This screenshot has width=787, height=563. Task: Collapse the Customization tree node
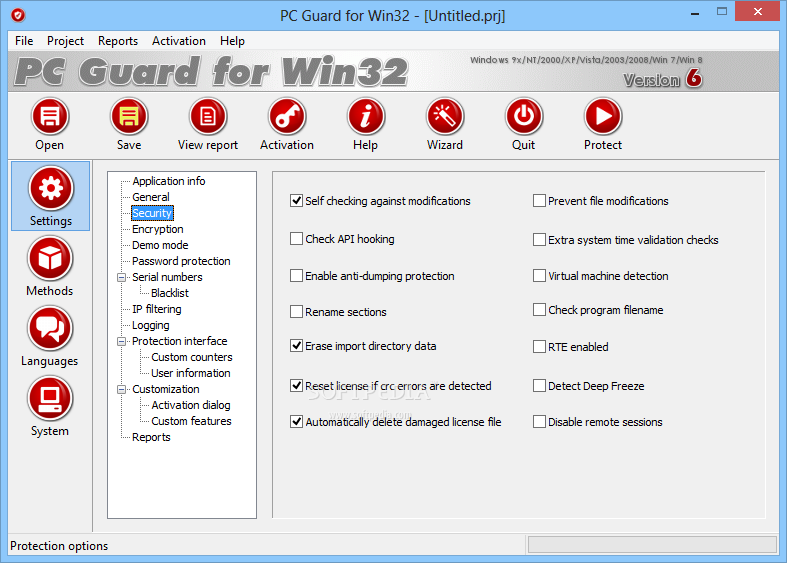121,389
